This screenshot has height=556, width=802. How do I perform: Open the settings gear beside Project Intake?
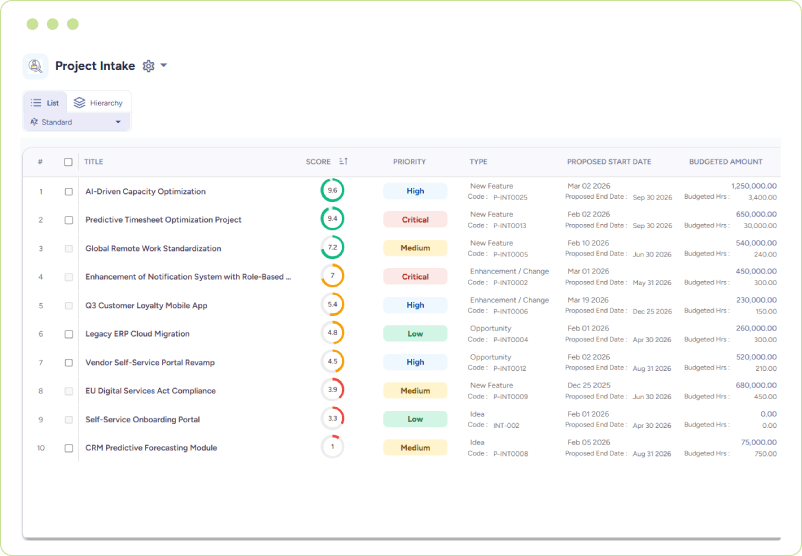(x=148, y=66)
